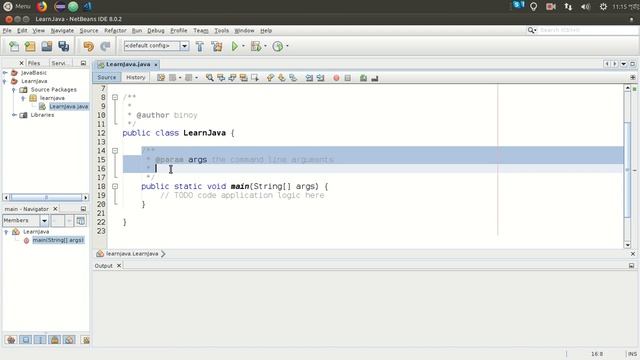This screenshot has width=640, height=360.
Task: Switch to the Services tab
Action: click(x=58, y=63)
